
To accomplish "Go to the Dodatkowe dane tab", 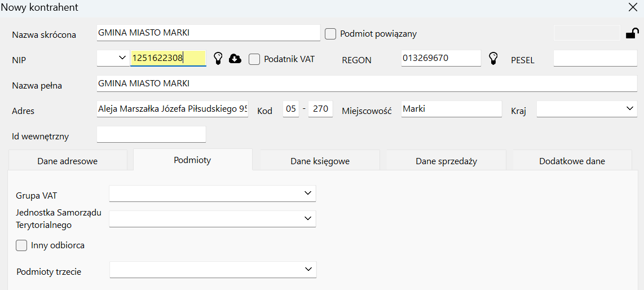I will [572, 161].
